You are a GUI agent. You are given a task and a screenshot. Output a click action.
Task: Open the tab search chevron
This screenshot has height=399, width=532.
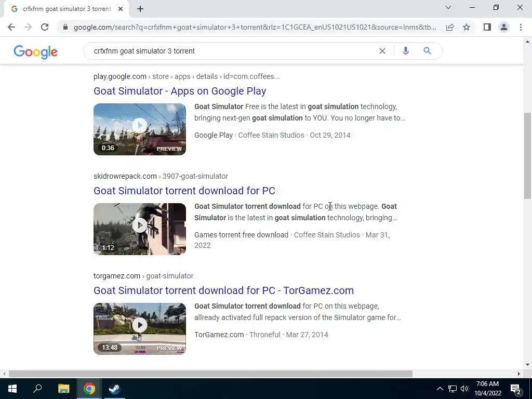coord(448,7)
